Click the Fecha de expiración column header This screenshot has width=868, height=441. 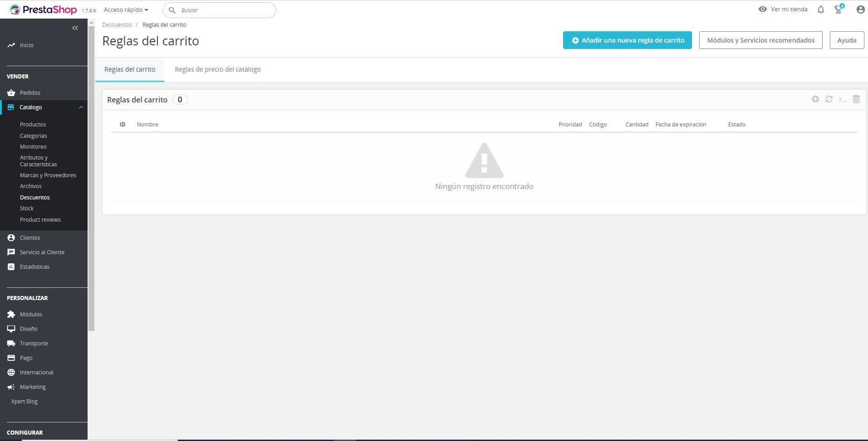[x=681, y=124]
